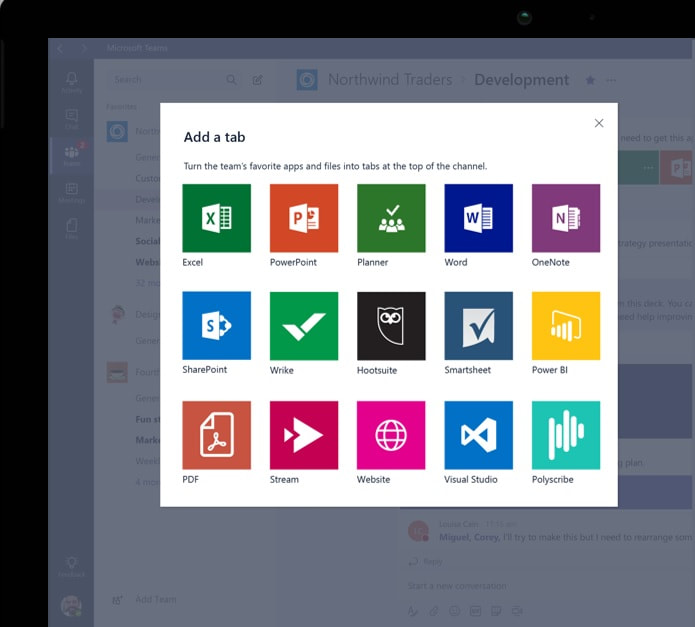
Task: Add a Website tab
Action: (x=391, y=435)
